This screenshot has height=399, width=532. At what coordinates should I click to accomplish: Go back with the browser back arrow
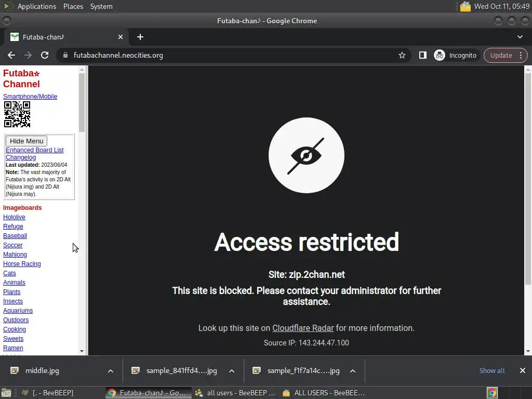pyautogui.click(x=11, y=55)
